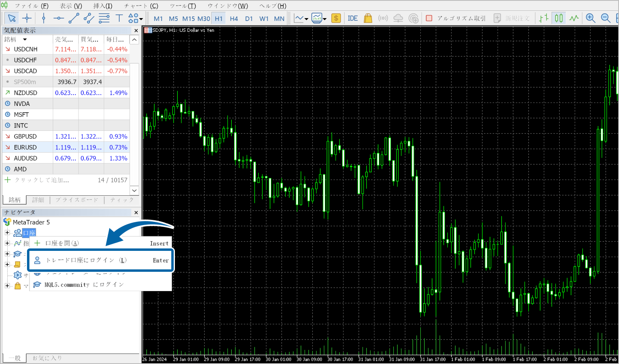Image resolution: width=619 pixels, height=364 pixels.
Task: Switch to line chart display
Action: (574, 18)
